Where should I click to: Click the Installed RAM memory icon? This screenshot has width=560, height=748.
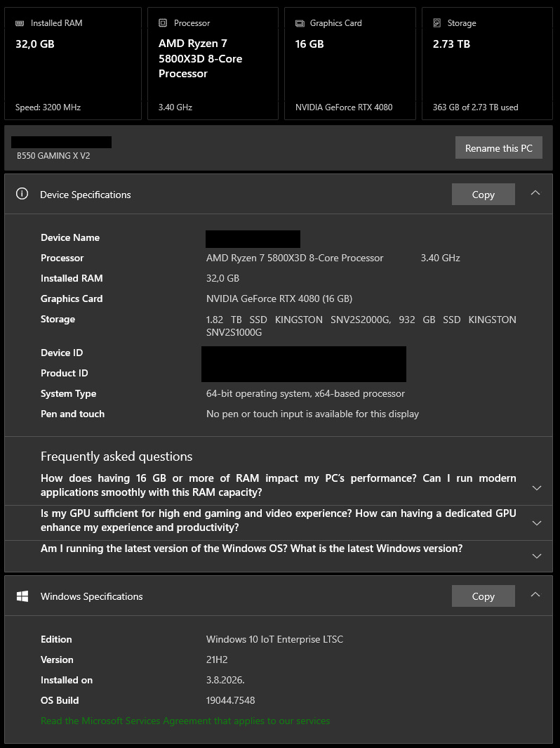pos(20,23)
